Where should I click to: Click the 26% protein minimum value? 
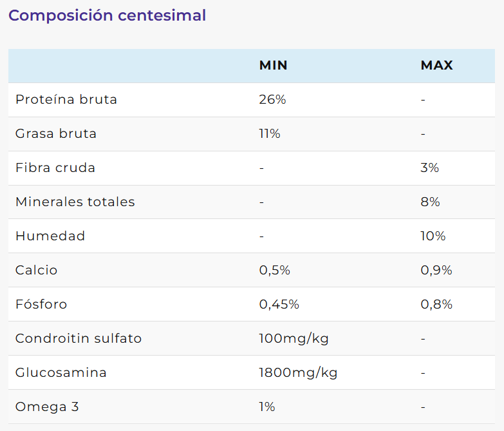[272, 100]
